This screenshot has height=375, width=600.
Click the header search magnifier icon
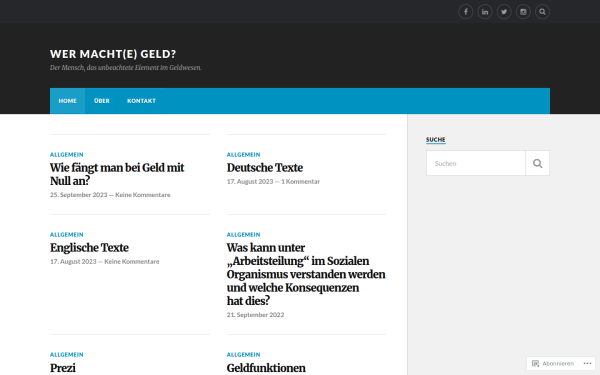click(542, 12)
